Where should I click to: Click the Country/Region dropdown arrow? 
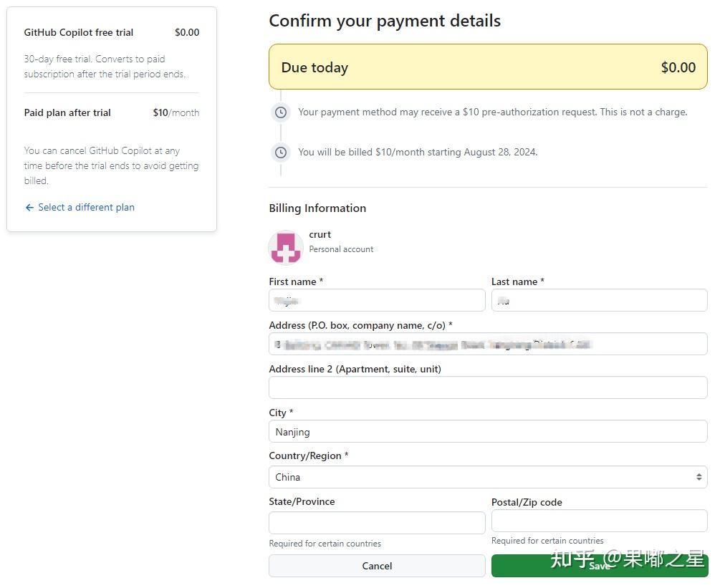[698, 477]
